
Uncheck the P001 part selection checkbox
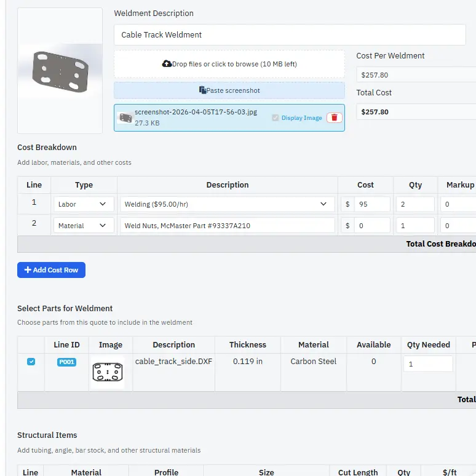point(31,362)
